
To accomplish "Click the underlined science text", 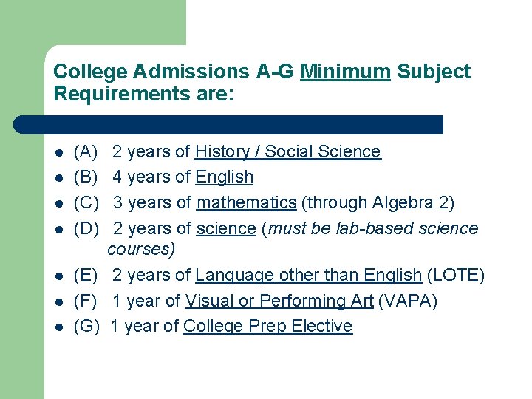I will coord(226,228).
